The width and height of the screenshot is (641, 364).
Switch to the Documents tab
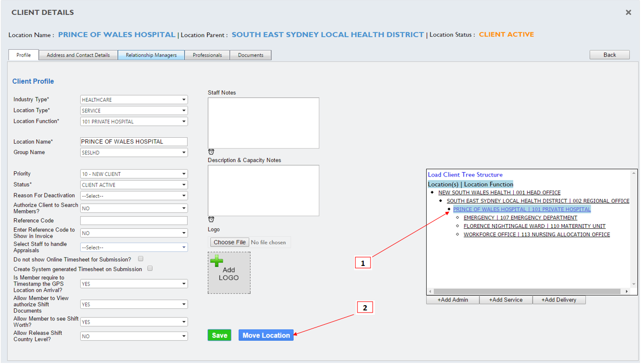[251, 55]
